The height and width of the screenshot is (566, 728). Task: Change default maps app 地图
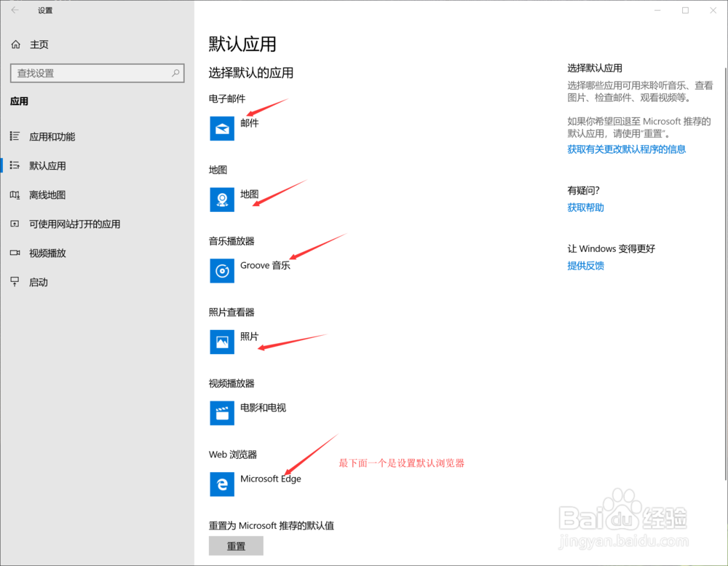tap(249, 194)
